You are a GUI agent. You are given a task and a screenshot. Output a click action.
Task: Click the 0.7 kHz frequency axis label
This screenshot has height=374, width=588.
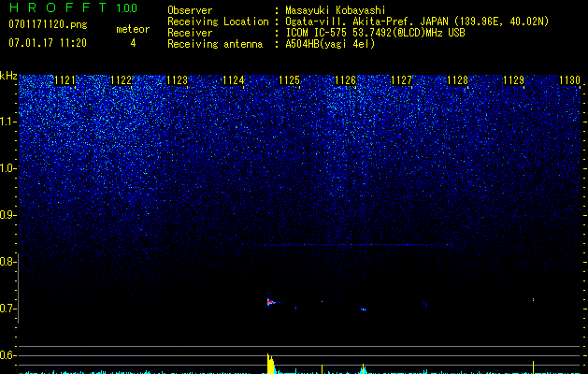click(7, 309)
